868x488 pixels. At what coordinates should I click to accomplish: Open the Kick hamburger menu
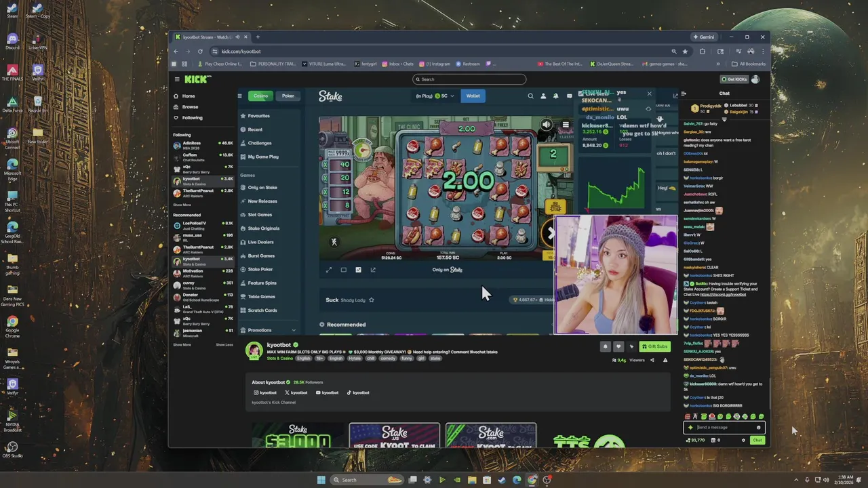pyautogui.click(x=177, y=79)
